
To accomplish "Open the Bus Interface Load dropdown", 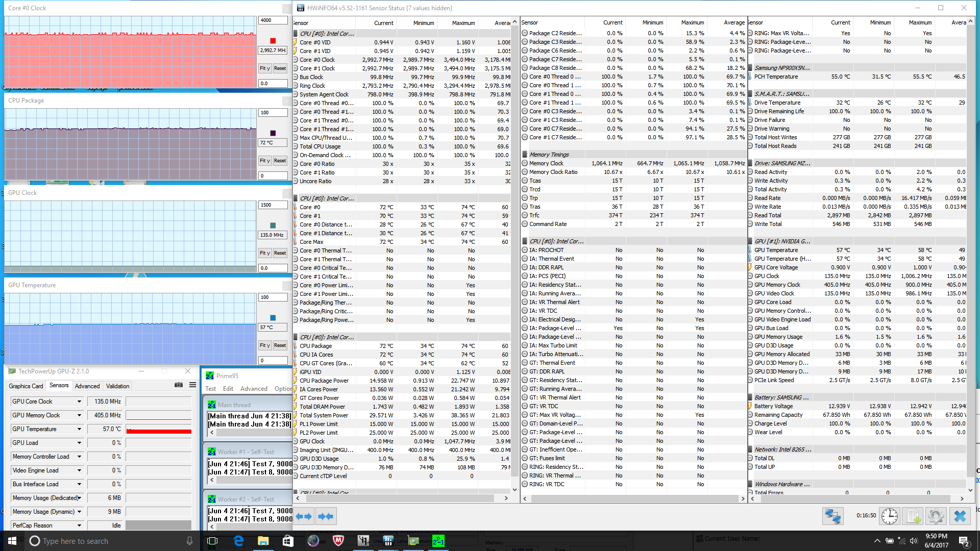I will coord(79,484).
